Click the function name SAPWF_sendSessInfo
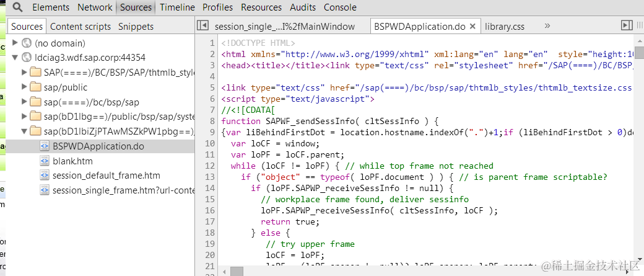The width and height of the screenshot is (644, 276). (310, 121)
